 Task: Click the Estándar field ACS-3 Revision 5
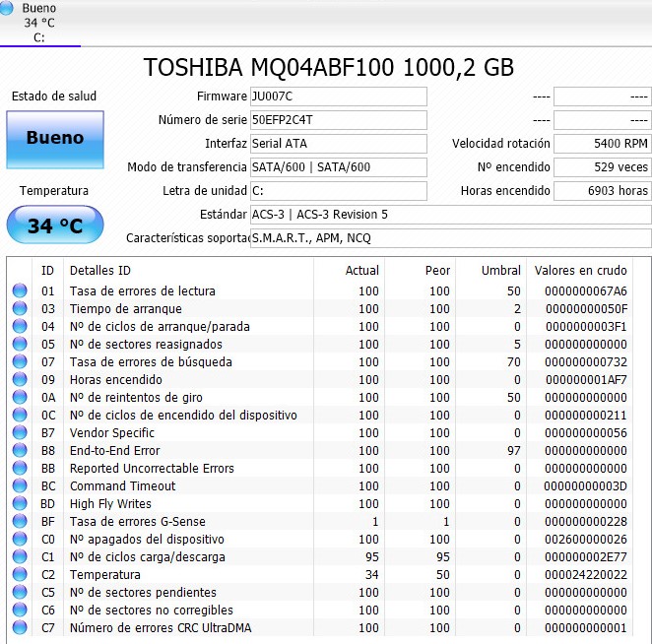tap(451, 215)
